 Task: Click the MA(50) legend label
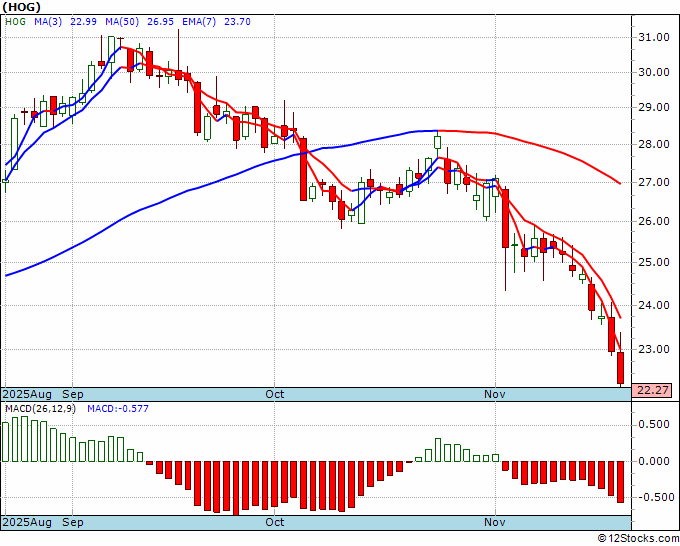(x=122, y=22)
